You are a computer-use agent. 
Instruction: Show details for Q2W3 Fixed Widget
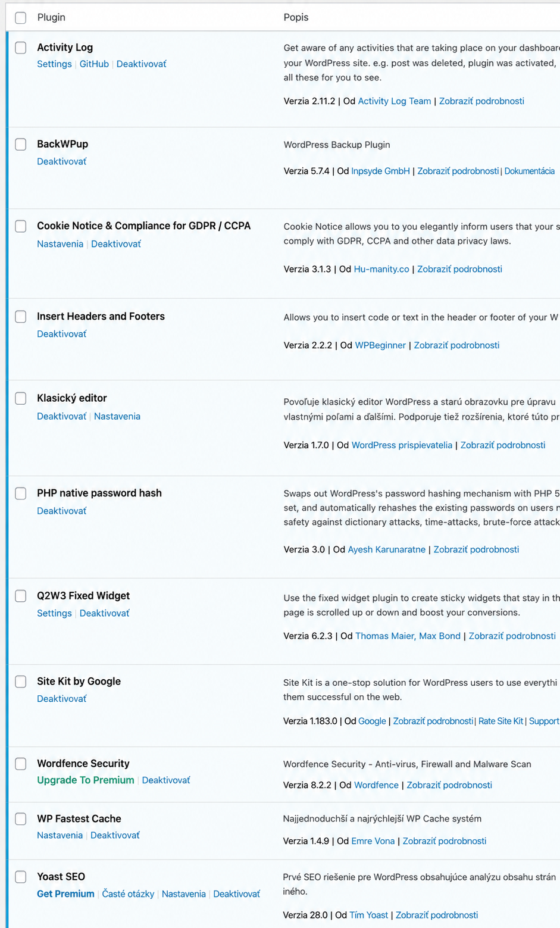[512, 636]
